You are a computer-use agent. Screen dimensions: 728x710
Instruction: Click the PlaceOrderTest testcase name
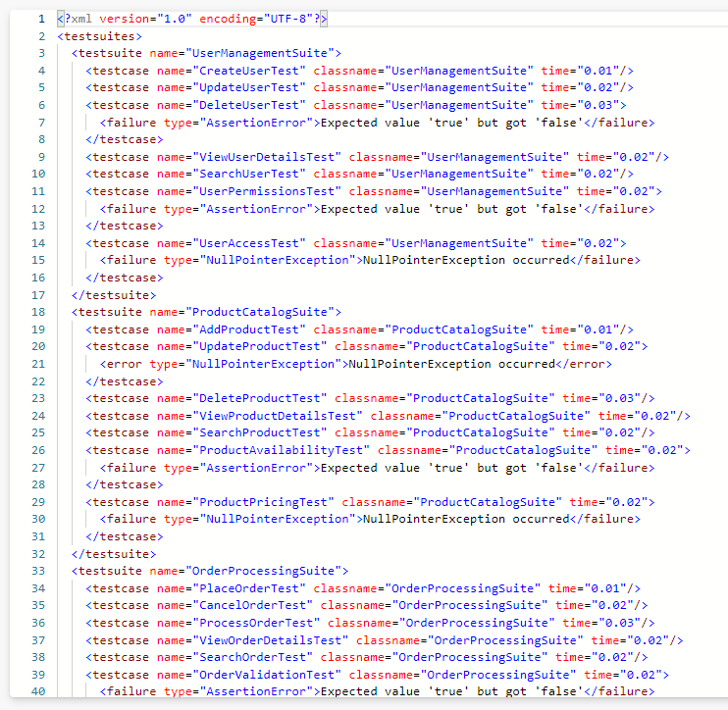(x=249, y=588)
